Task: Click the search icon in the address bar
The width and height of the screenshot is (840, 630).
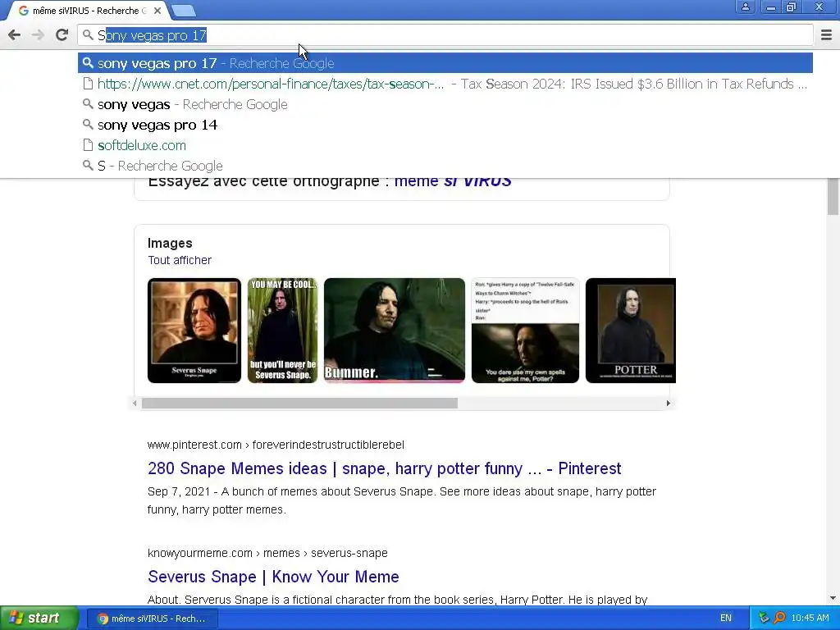Action: [x=88, y=35]
